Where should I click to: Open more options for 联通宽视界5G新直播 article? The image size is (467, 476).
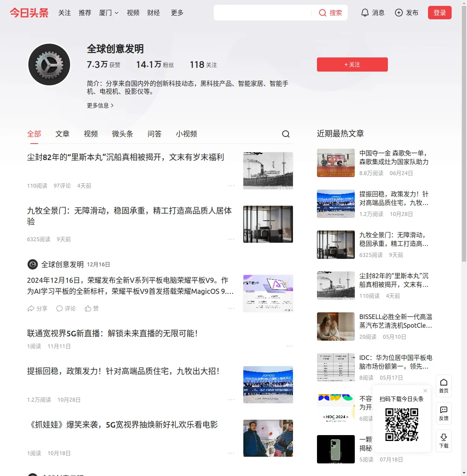click(x=289, y=346)
